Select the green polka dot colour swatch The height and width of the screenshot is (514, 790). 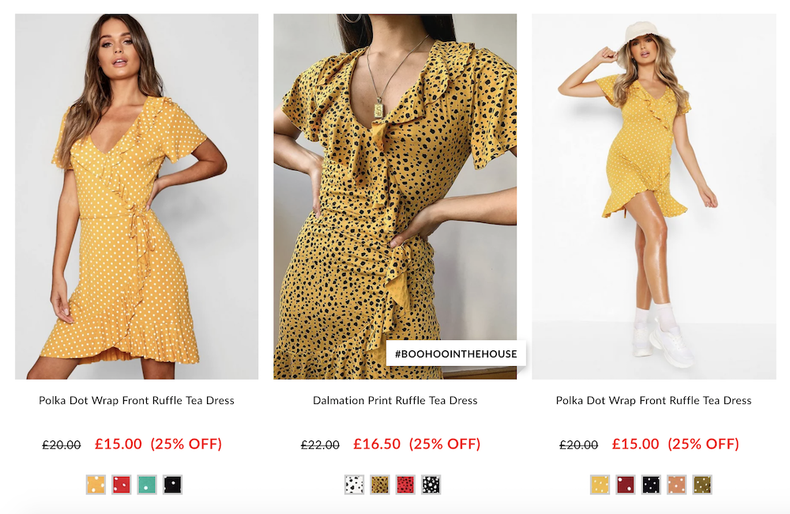tap(147, 485)
